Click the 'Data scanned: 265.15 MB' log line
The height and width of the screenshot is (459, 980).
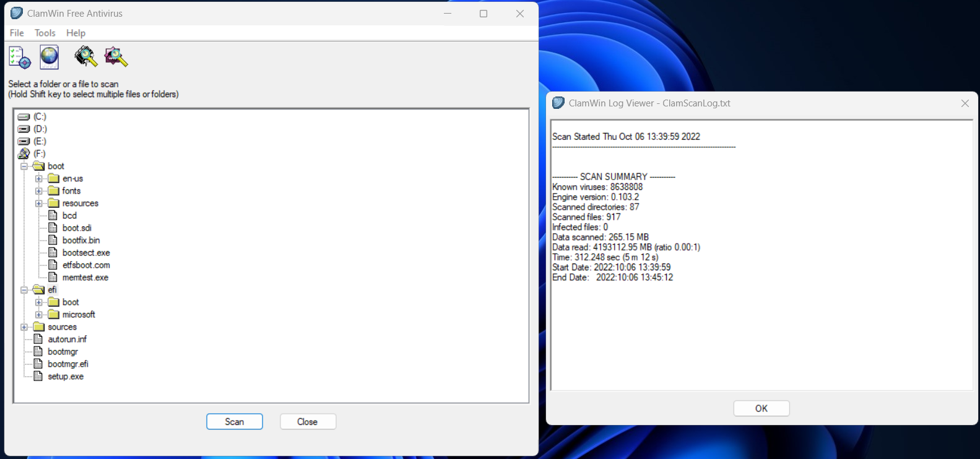click(x=601, y=237)
